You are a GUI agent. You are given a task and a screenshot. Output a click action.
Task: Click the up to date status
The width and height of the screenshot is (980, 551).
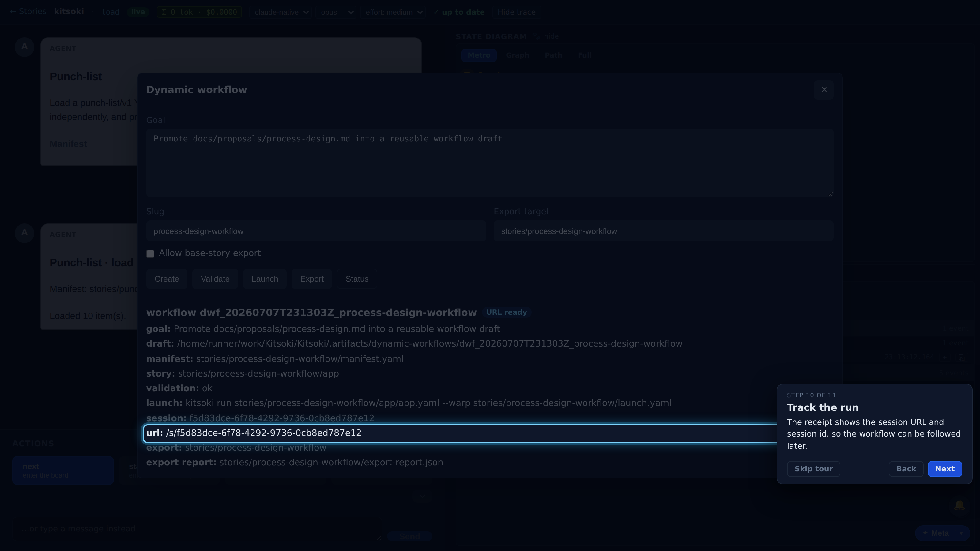point(459,12)
